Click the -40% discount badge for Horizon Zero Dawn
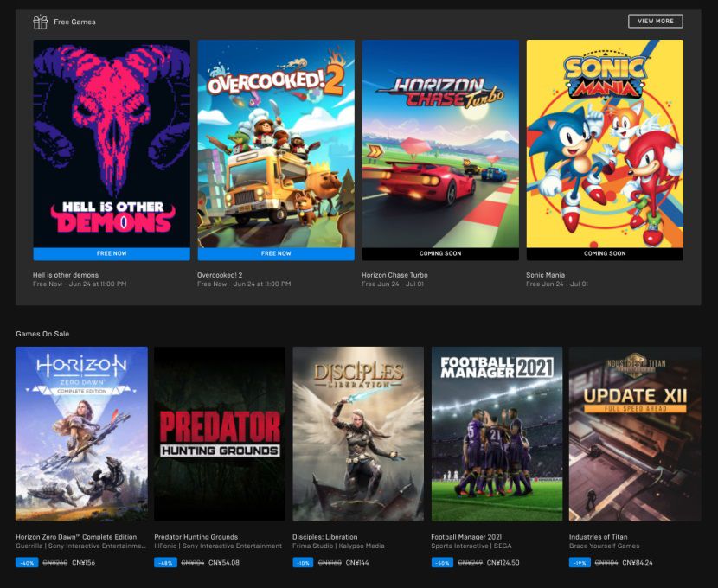Image resolution: width=718 pixels, height=588 pixels. pyautogui.click(x=27, y=563)
